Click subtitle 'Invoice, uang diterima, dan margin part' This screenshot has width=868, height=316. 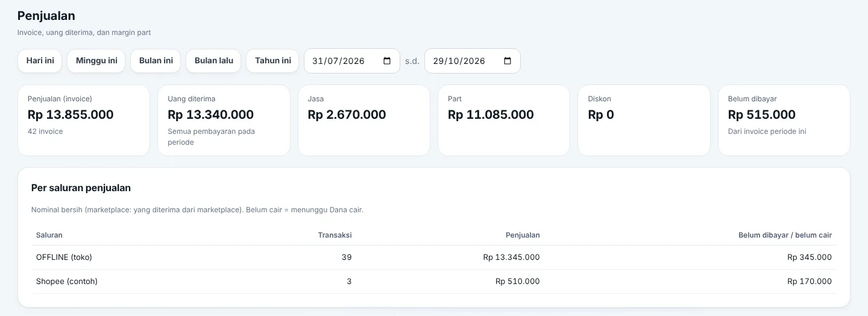coord(84,33)
